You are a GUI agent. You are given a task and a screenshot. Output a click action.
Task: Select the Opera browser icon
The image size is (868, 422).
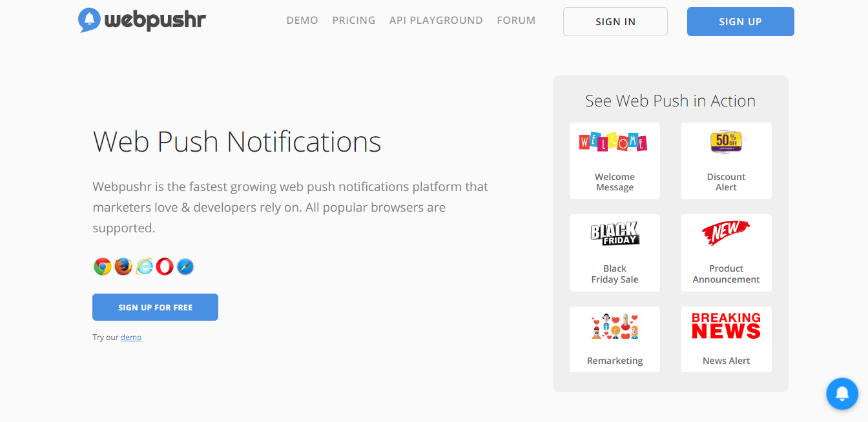pyautogui.click(x=164, y=266)
